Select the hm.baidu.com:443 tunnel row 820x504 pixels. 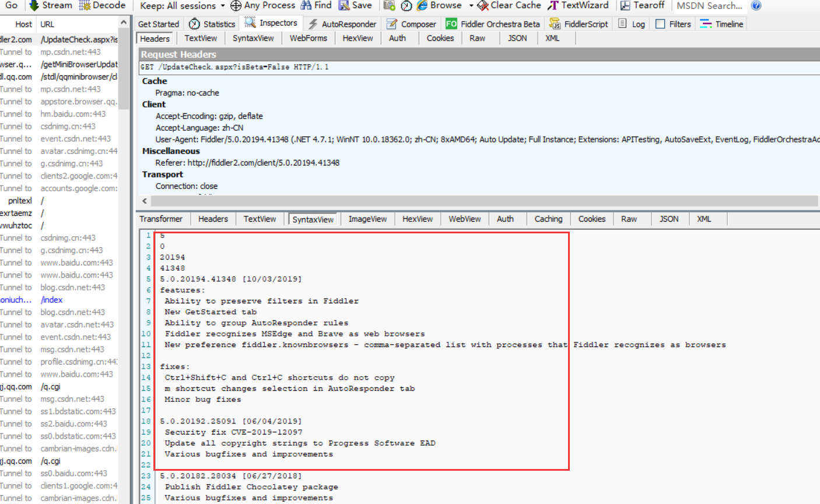point(59,114)
